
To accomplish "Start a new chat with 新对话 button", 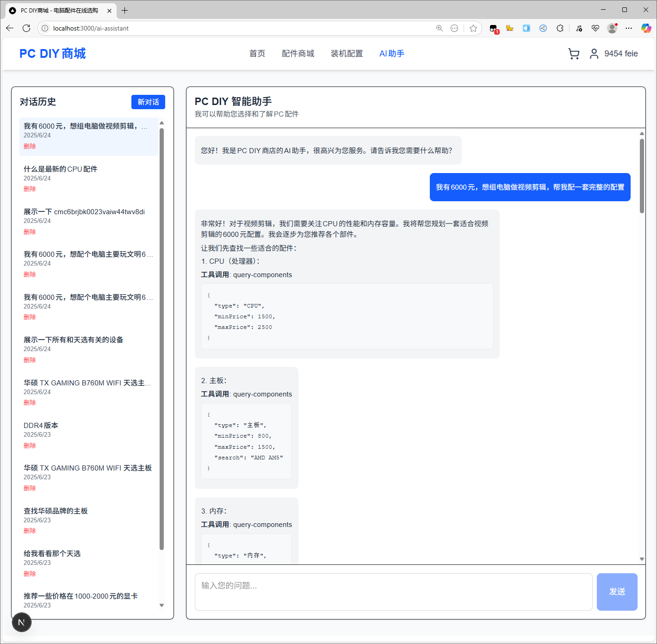I will click(148, 102).
